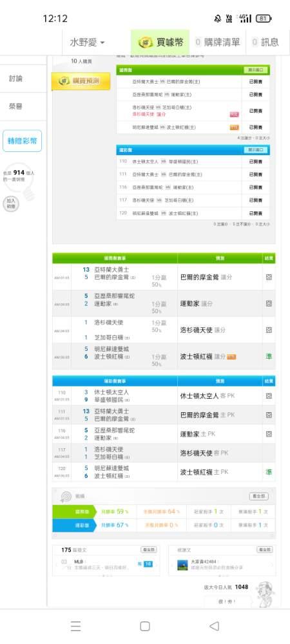Tap the muted bell status icon
290x644 pixels.
218,19
